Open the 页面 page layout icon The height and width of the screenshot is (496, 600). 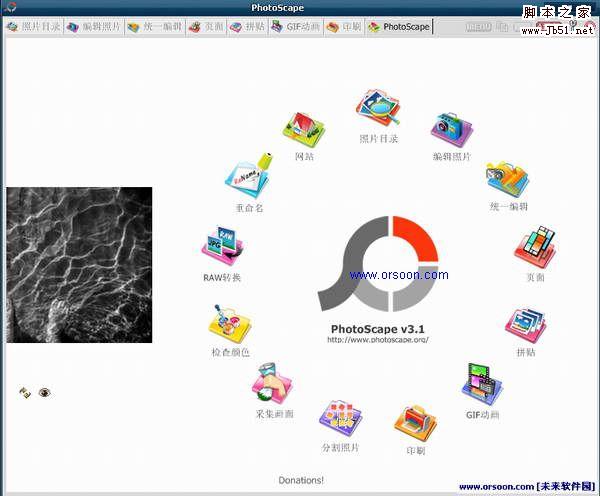[x=535, y=247]
